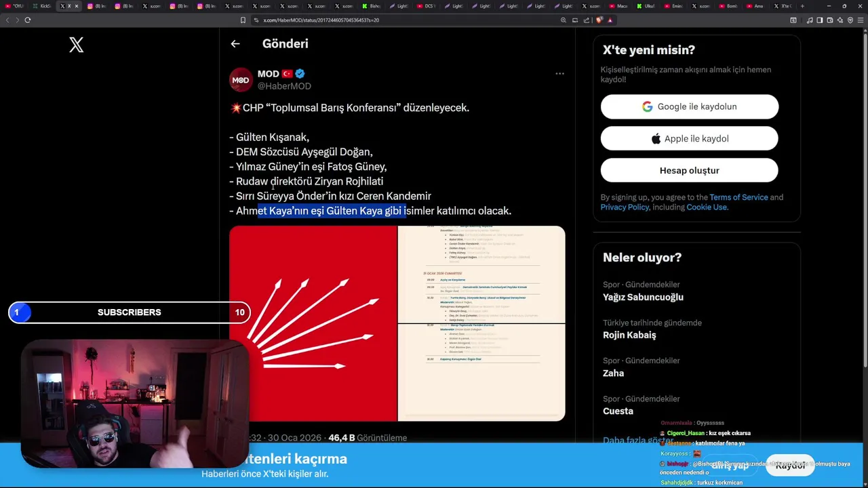Click the X logo in the left sidebar
The height and width of the screenshot is (488, 868).
click(77, 45)
